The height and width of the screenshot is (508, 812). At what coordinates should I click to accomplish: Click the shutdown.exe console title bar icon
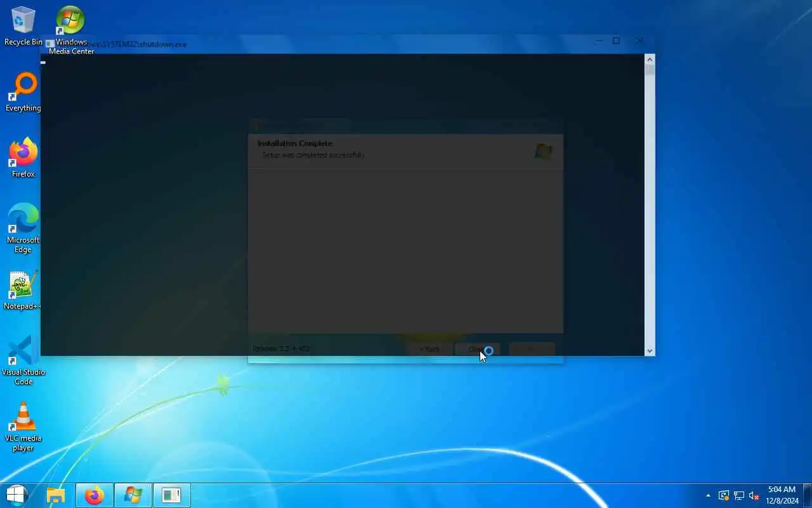click(x=49, y=44)
